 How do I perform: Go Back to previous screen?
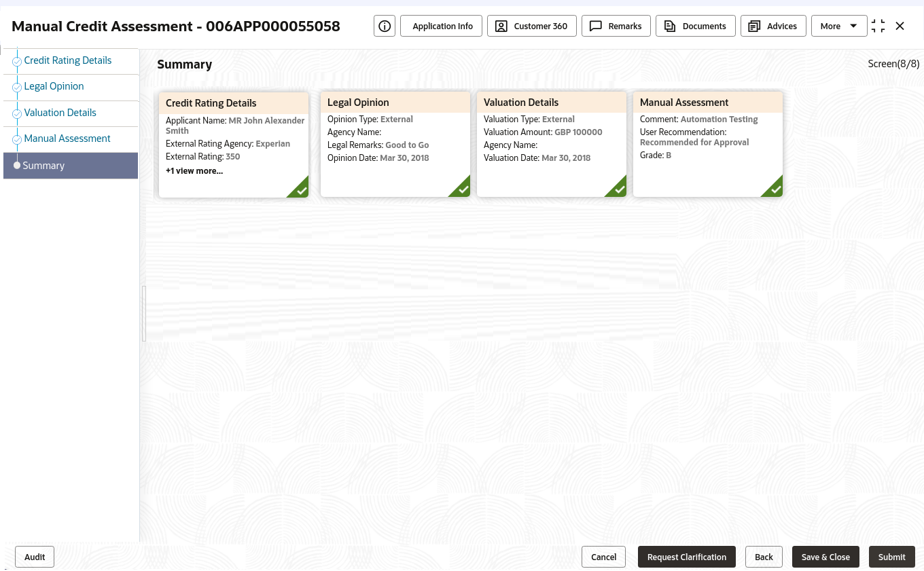pos(764,557)
